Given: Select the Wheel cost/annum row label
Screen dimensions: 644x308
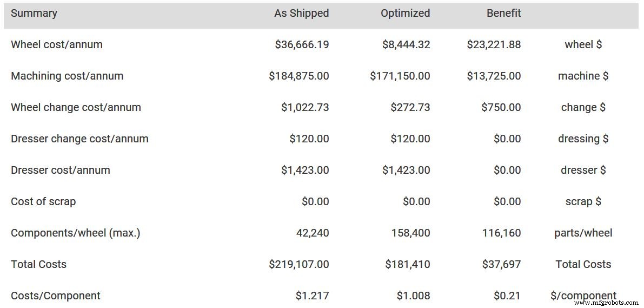Looking at the screenshot, I should coord(57,45).
